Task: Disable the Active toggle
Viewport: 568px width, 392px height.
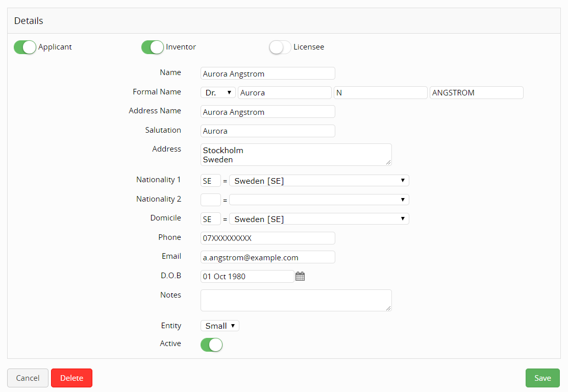Action: pos(211,345)
